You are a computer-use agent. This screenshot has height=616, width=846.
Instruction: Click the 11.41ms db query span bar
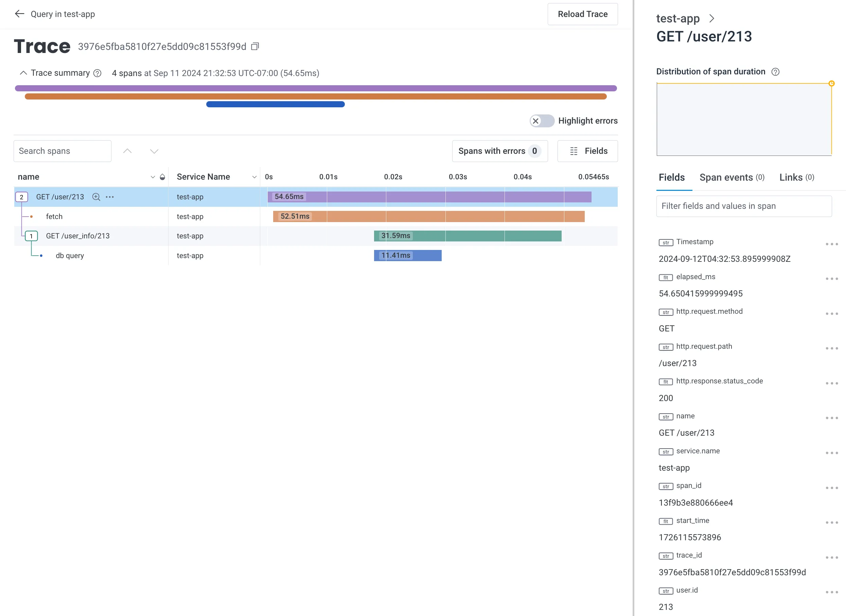408,256
